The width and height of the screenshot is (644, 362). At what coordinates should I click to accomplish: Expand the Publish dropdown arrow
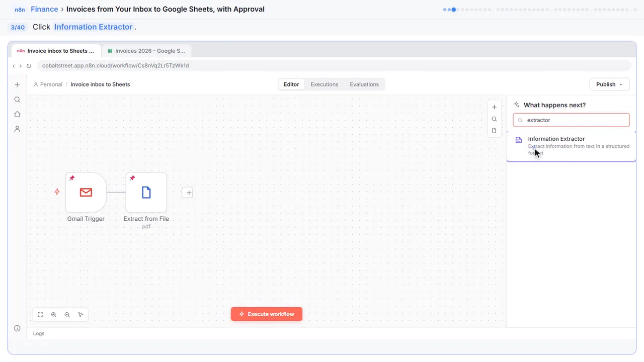(621, 84)
